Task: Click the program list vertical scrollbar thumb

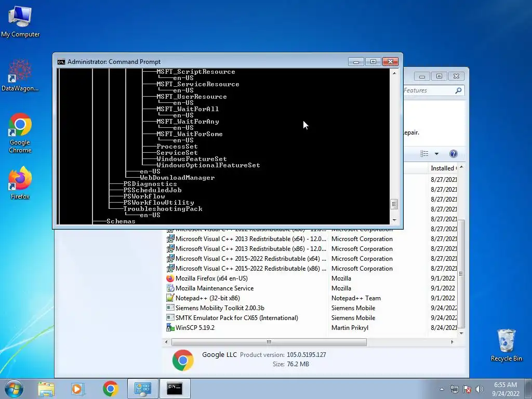Action: coord(461,274)
